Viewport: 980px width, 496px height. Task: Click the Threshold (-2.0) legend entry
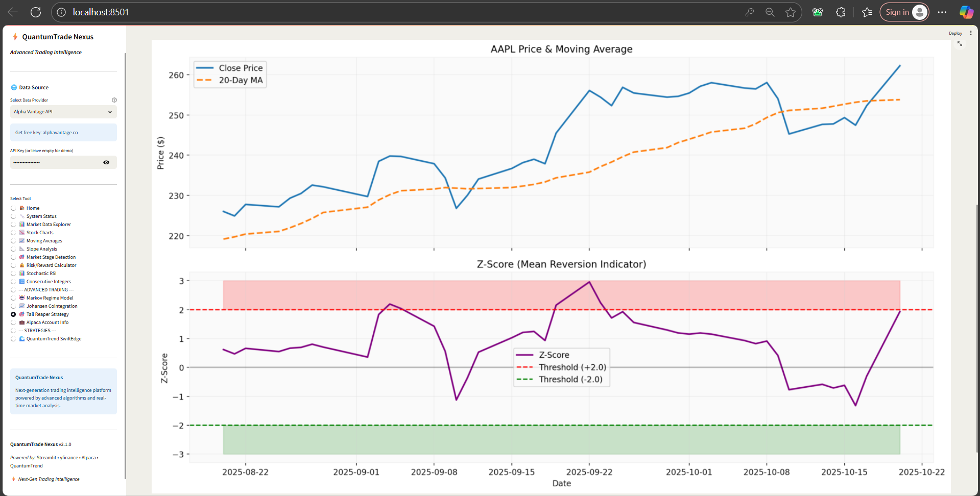click(x=559, y=380)
